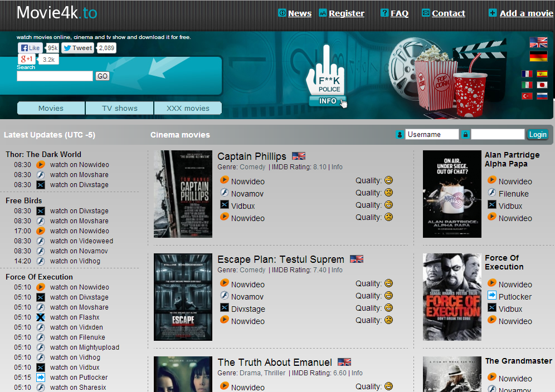Screen dimensions: 555x392
Task: Switch language with the German flag
Action: tap(538, 56)
